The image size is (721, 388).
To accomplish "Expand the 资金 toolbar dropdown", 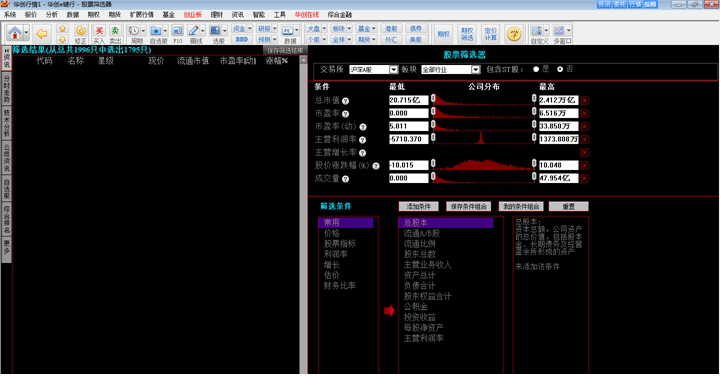I will (249, 29).
